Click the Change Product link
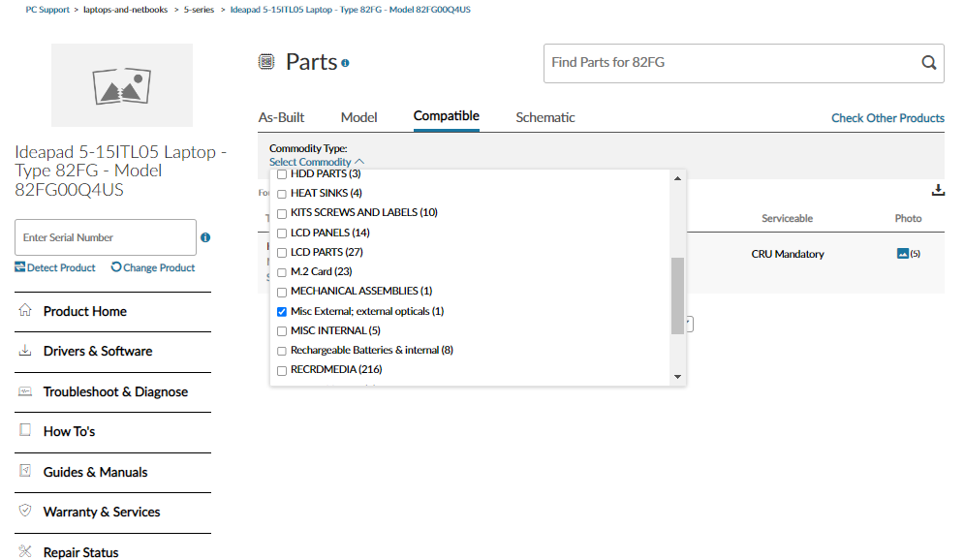Screen dimensions: 964x560 pos(153,267)
